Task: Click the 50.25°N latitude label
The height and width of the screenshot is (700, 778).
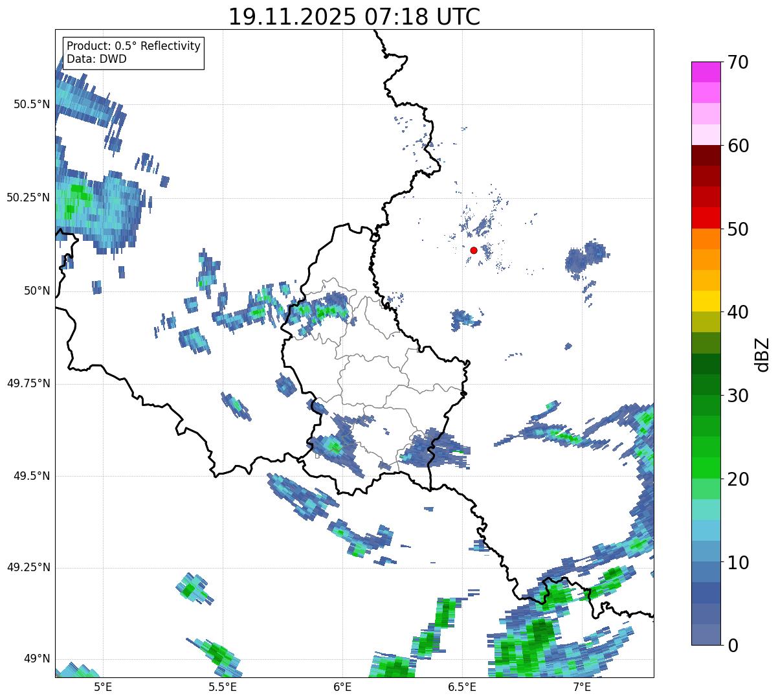Action: click(x=28, y=198)
